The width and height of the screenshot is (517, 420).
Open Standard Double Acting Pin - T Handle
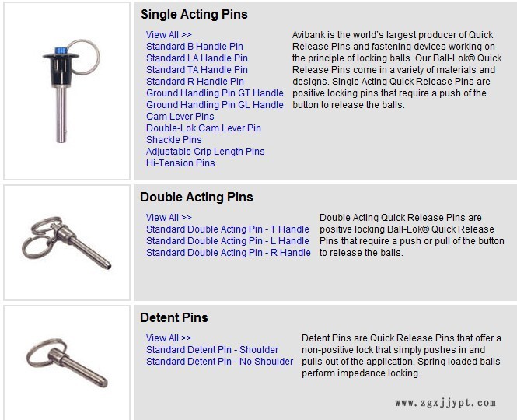pyautogui.click(x=228, y=229)
